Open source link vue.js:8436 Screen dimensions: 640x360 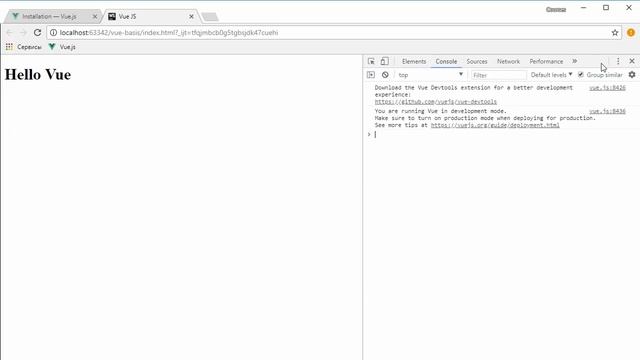pyautogui.click(x=607, y=111)
